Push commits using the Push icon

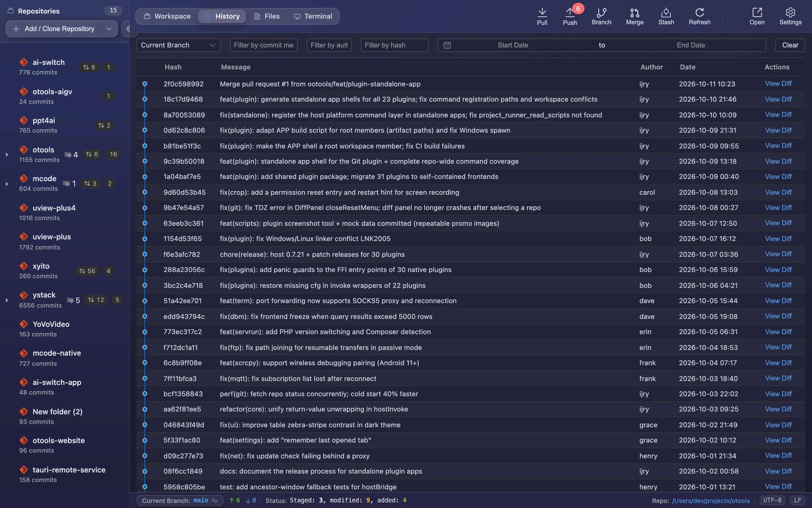point(570,13)
